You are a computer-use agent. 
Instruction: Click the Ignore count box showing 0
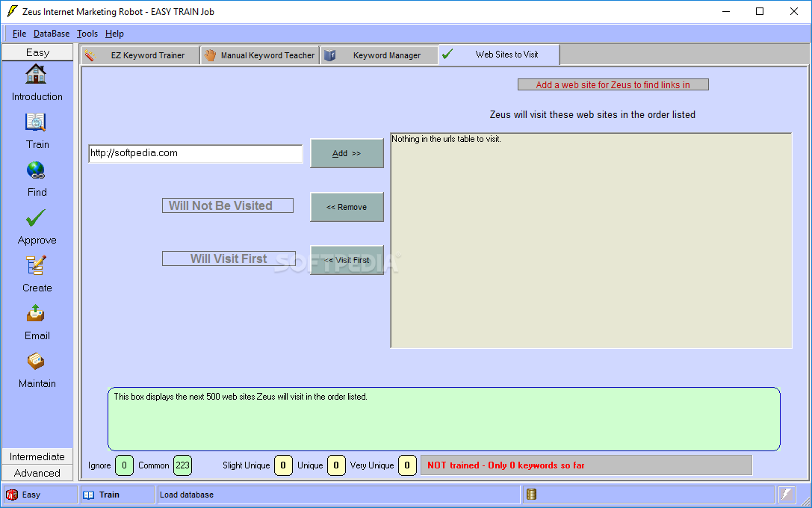(124, 465)
